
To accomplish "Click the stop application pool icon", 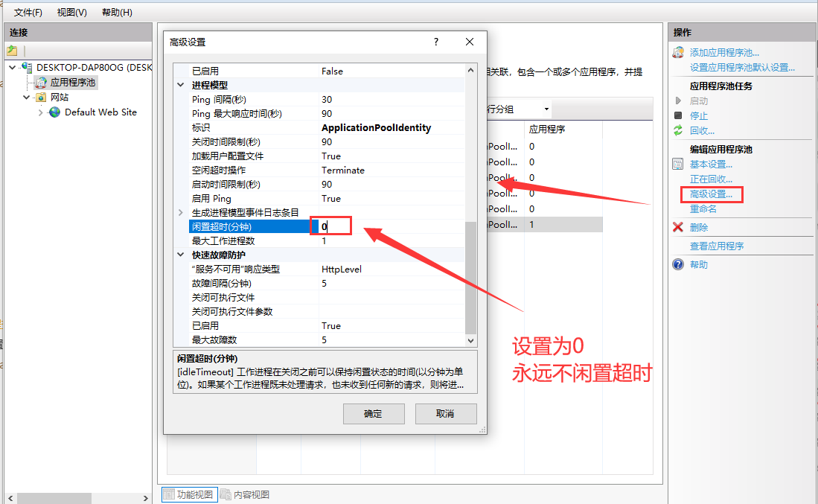I will [x=678, y=115].
